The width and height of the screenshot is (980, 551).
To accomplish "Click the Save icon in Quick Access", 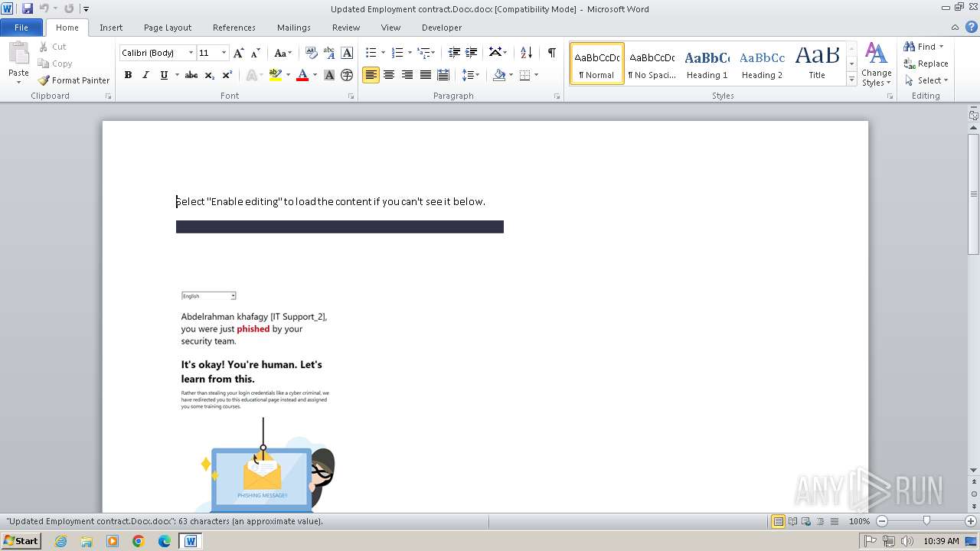I will 28,8.
